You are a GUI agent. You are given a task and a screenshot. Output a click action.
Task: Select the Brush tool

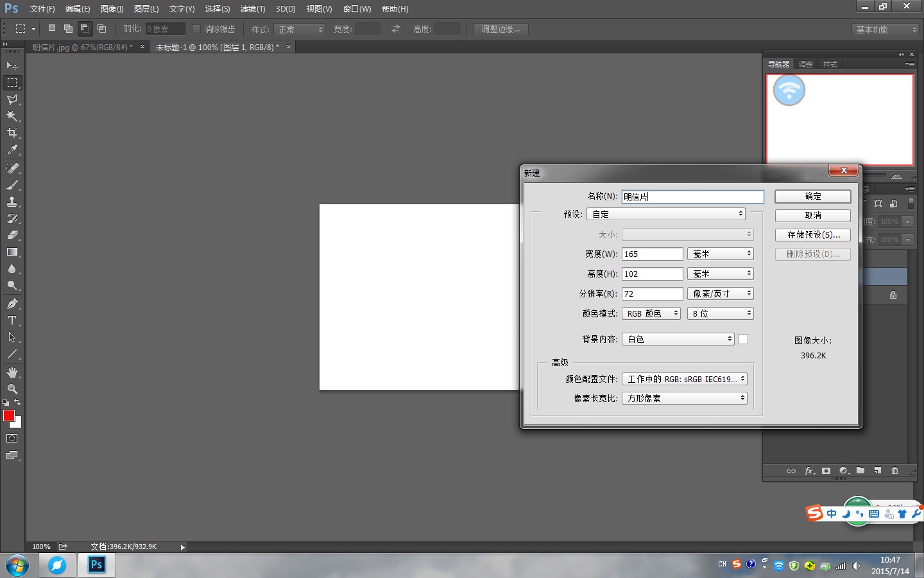click(12, 185)
